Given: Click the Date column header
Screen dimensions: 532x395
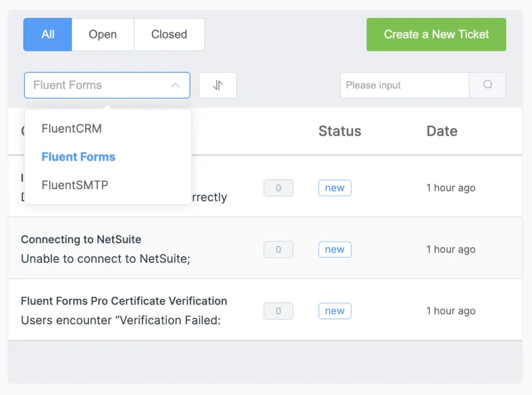Looking at the screenshot, I should 442,131.
